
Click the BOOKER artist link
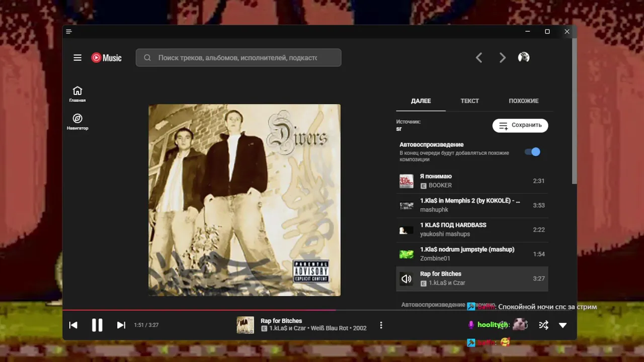coord(440,186)
